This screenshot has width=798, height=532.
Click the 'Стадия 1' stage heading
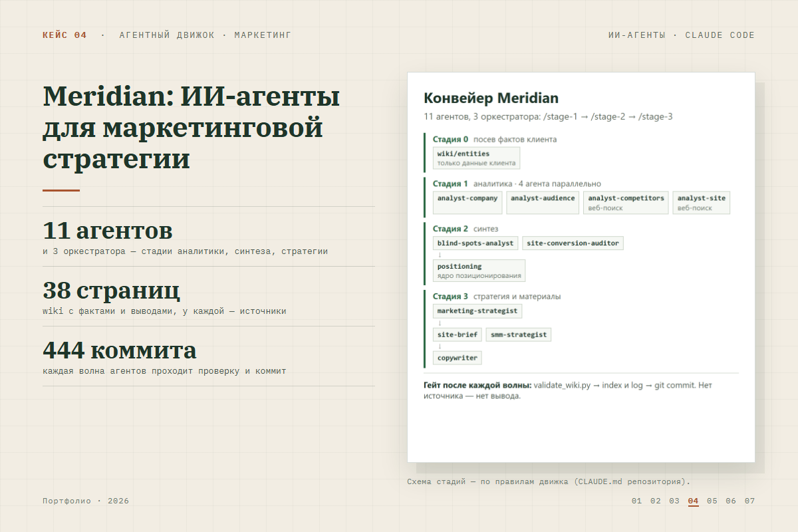(x=450, y=184)
